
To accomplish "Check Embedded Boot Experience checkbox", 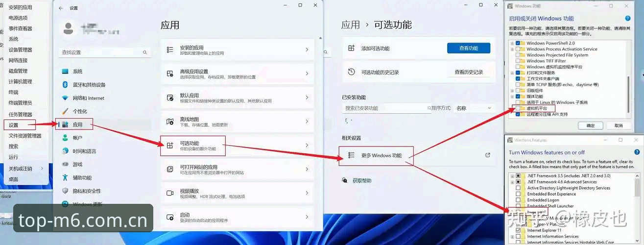I will pyautogui.click(x=518, y=194).
